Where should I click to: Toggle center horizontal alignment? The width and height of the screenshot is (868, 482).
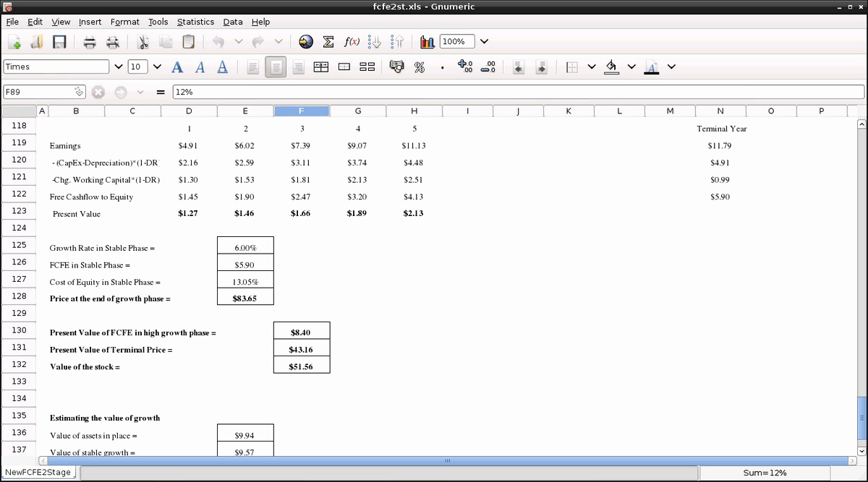[x=276, y=67]
